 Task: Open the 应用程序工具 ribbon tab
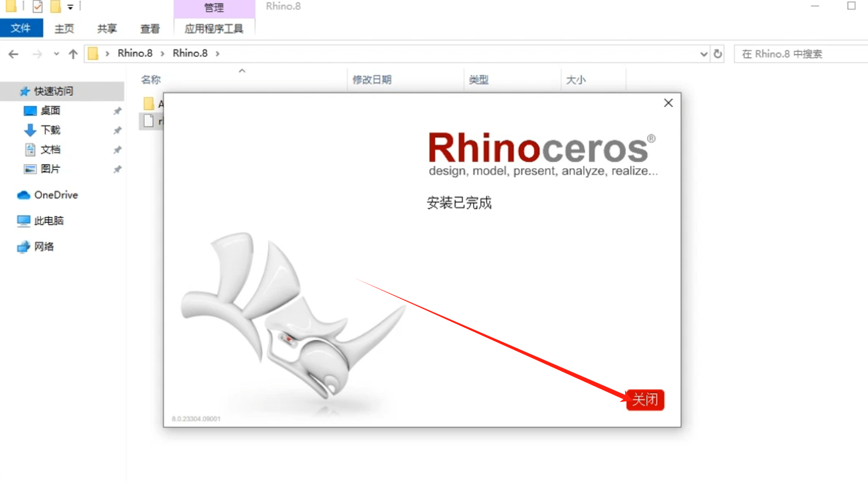click(x=214, y=28)
